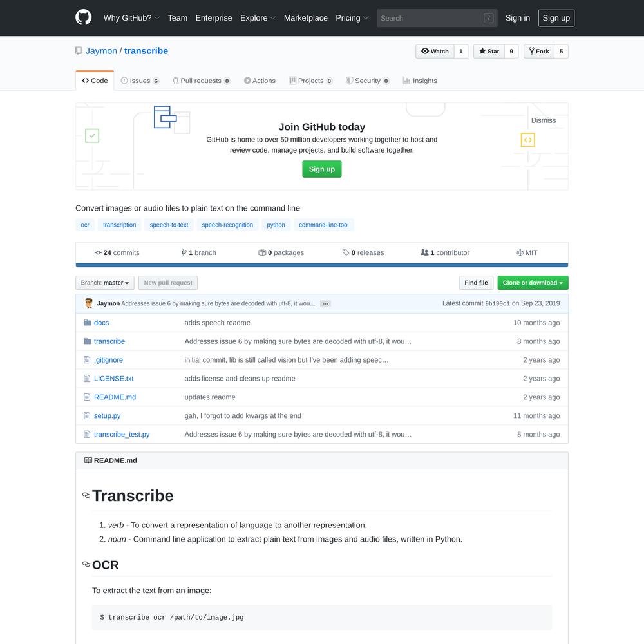Switch to the Security tab

(x=368, y=80)
